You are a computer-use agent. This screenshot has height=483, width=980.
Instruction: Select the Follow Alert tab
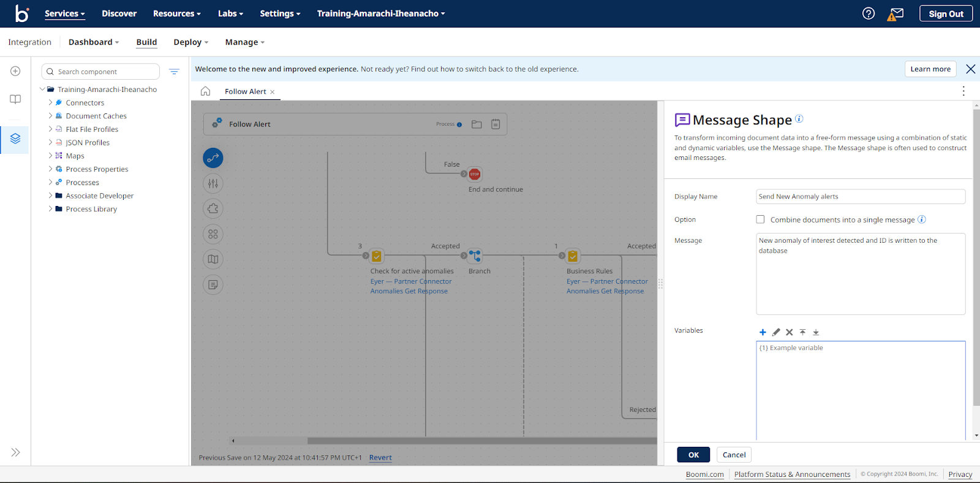pyautogui.click(x=245, y=92)
